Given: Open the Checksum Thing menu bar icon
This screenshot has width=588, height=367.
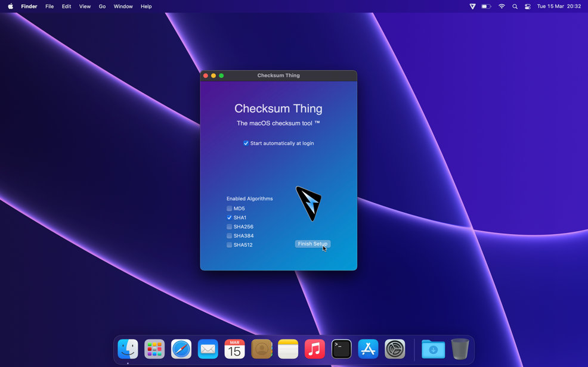Looking at the screenshot, I should pos(472,7).
